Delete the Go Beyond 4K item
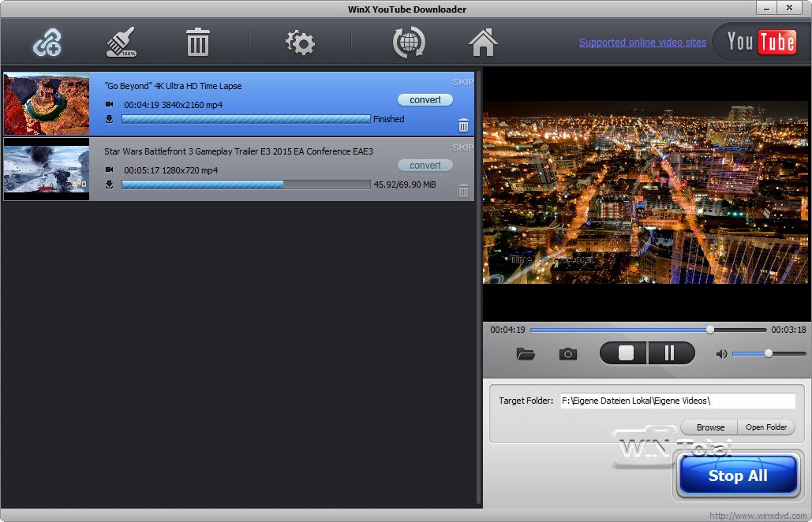The image size is (812, 522). (x=463, y=125)
